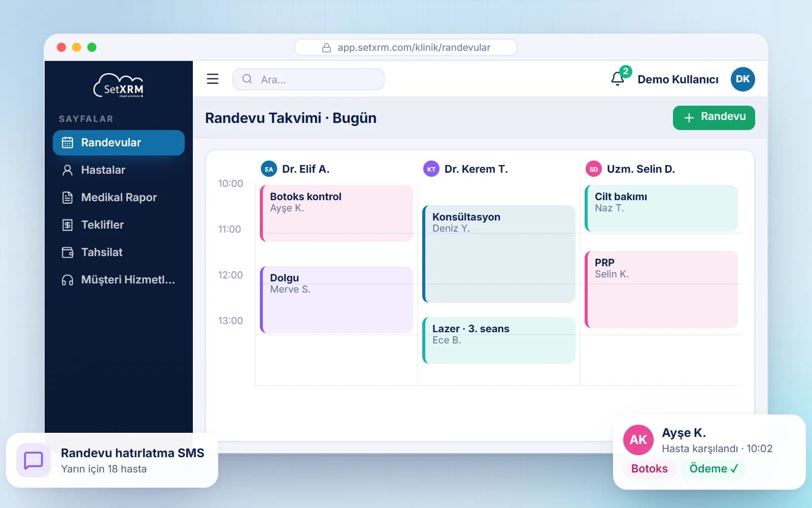
Task: Go to Randevular in the sidebar
Action: point(119,143)
